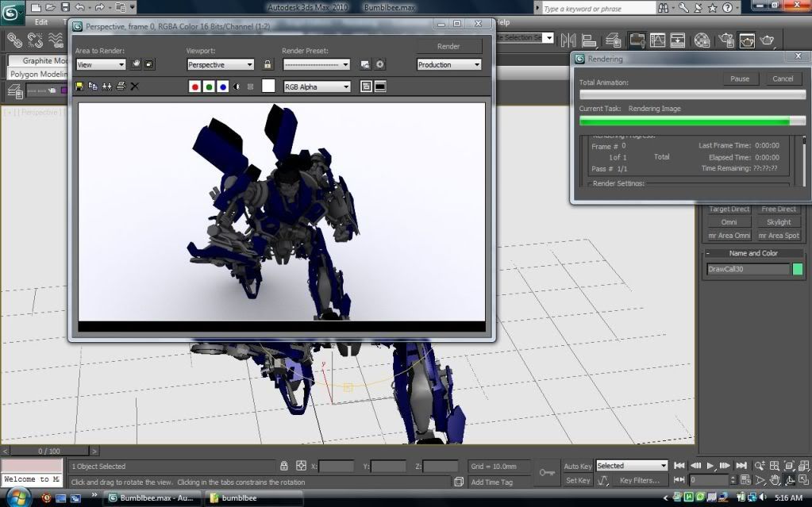Open Curve Editor icon in toolbar

point(656,40)
